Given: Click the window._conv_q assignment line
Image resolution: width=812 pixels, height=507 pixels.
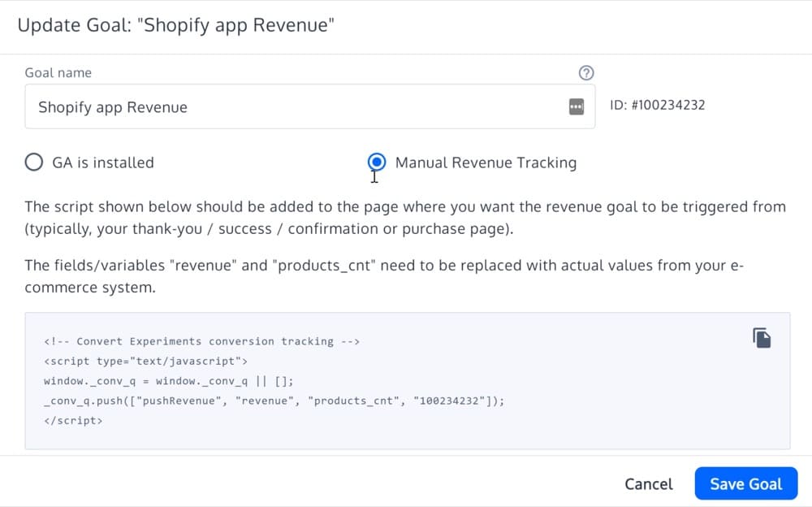Looking at the screenshot, I should tap(168, 381).
